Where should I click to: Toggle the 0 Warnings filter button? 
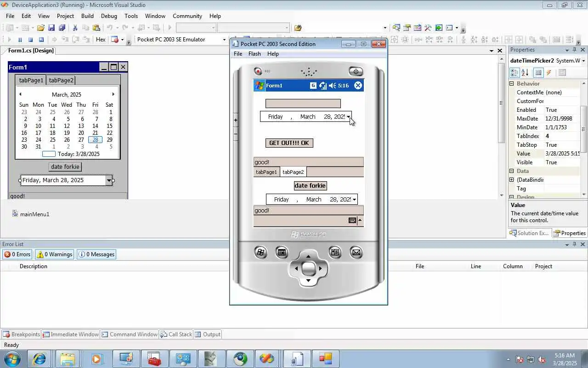tap(54, 254)
